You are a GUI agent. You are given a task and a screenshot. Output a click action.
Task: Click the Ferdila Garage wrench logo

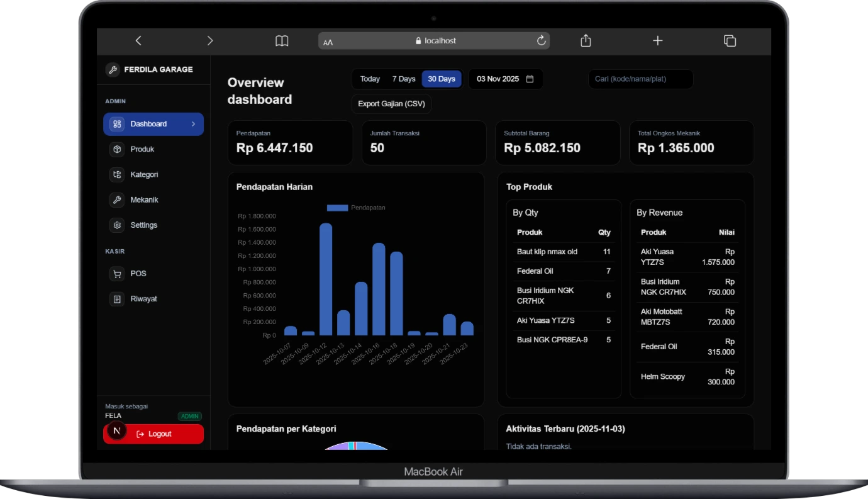click(113, 70)
